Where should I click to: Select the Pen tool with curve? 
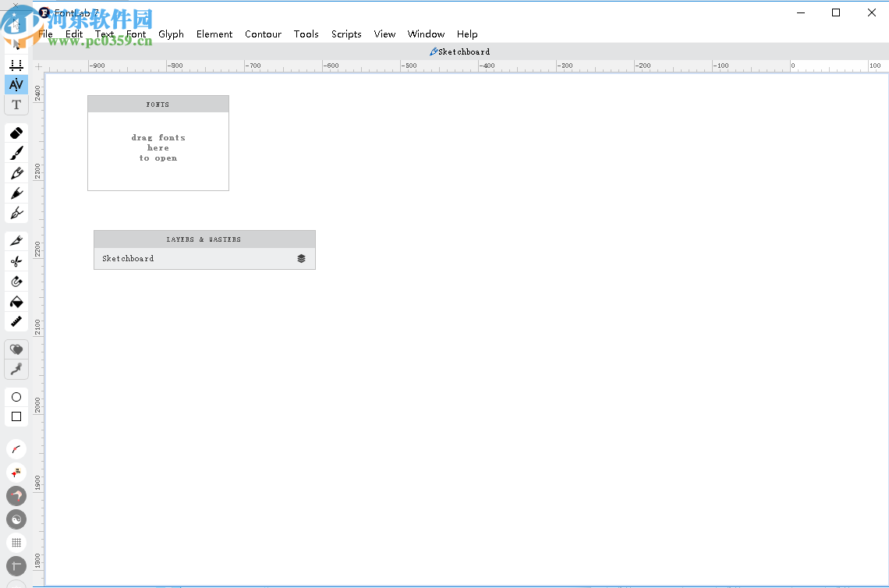coord(16,213)
